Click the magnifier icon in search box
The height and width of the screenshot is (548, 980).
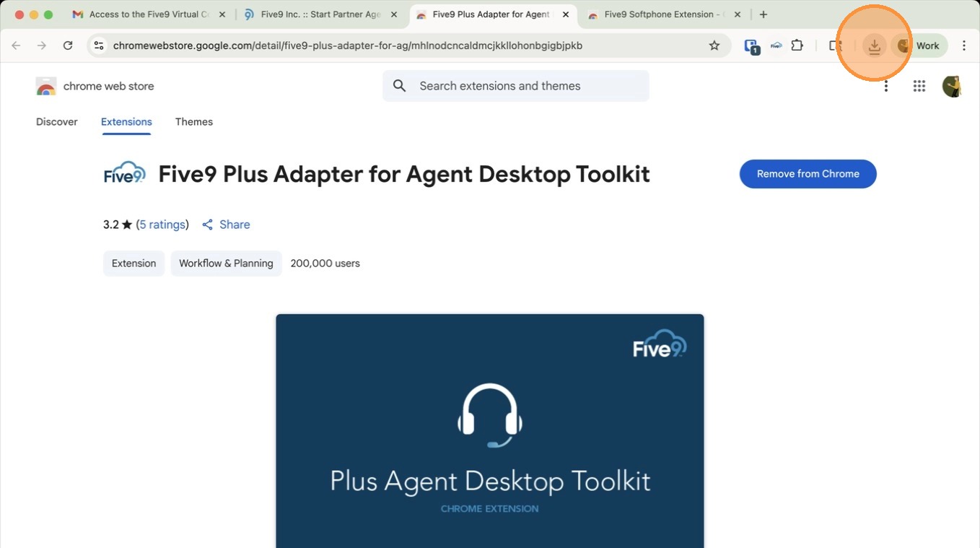(x=399, y=86)
